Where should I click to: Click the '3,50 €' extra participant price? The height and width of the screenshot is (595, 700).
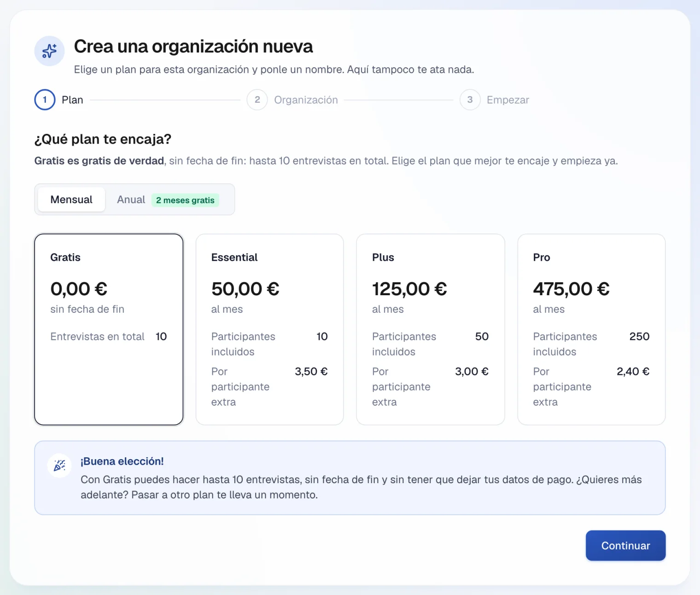[x=311, y=372]
